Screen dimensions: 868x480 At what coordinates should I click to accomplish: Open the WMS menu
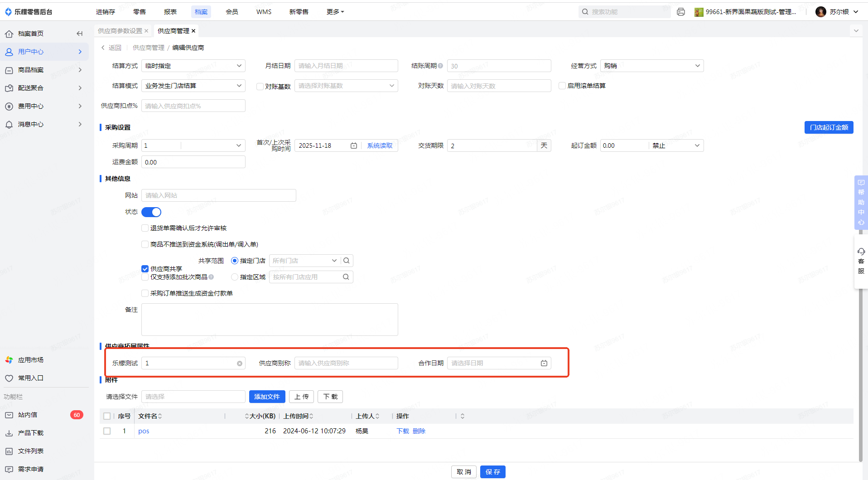[x=264, y=12]
